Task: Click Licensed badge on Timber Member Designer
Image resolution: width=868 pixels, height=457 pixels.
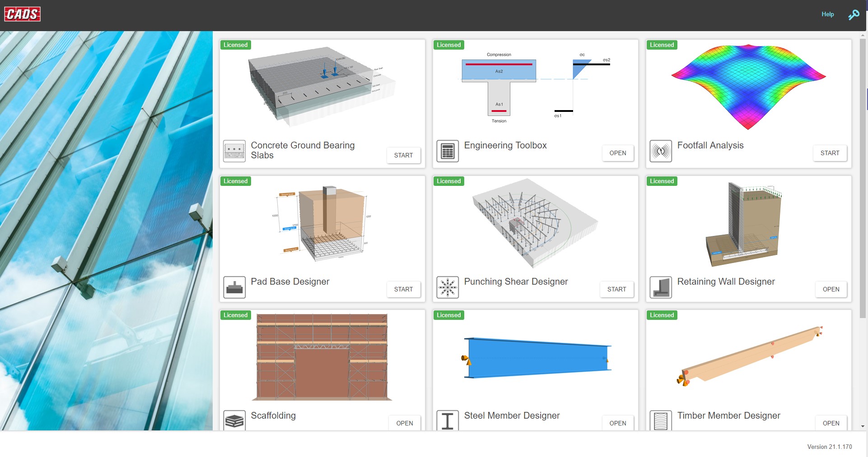Action: tap(662, 315)
